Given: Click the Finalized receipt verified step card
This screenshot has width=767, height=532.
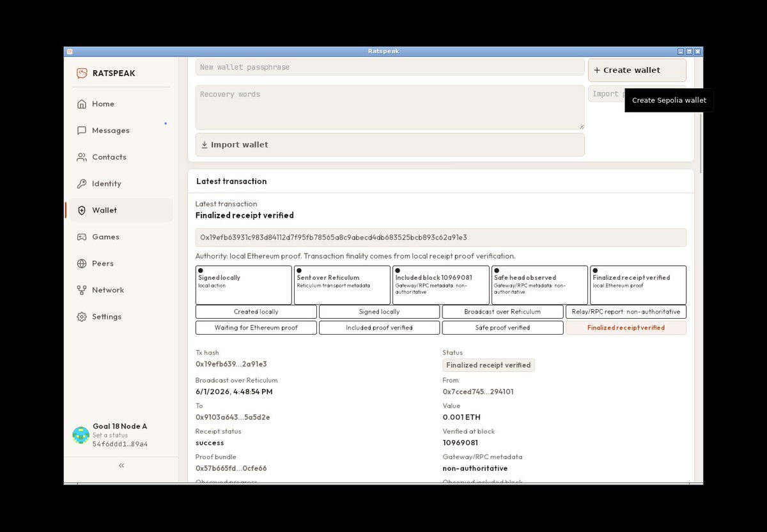Looking at the screenshot, I should [638, 285].
